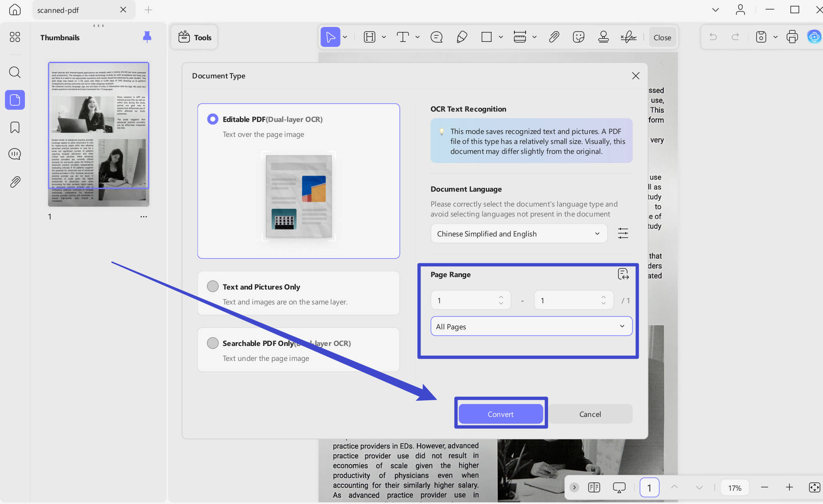This screenshot has height=504, width=823.
Task: Expand the Rectangle shape tool dropdown arrow
Action: 501,37
